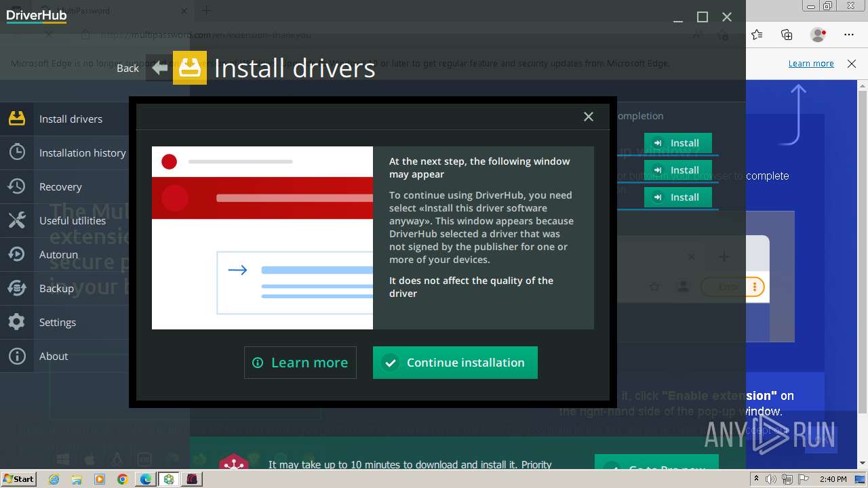Switch to dark red app in taskbar
Image resolution: width=868 pixels, height=488 pixels.
[x=192, y=479]
